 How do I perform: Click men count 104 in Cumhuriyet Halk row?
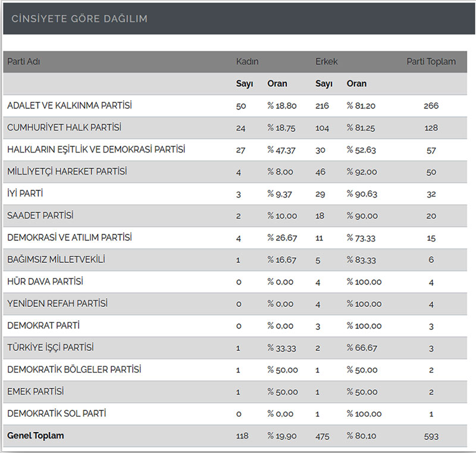(322, 128)
